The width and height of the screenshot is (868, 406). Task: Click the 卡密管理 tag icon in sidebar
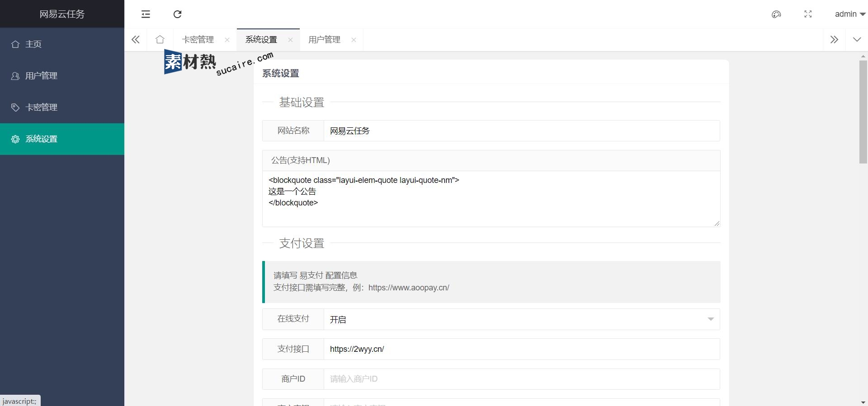click(15, 107)
